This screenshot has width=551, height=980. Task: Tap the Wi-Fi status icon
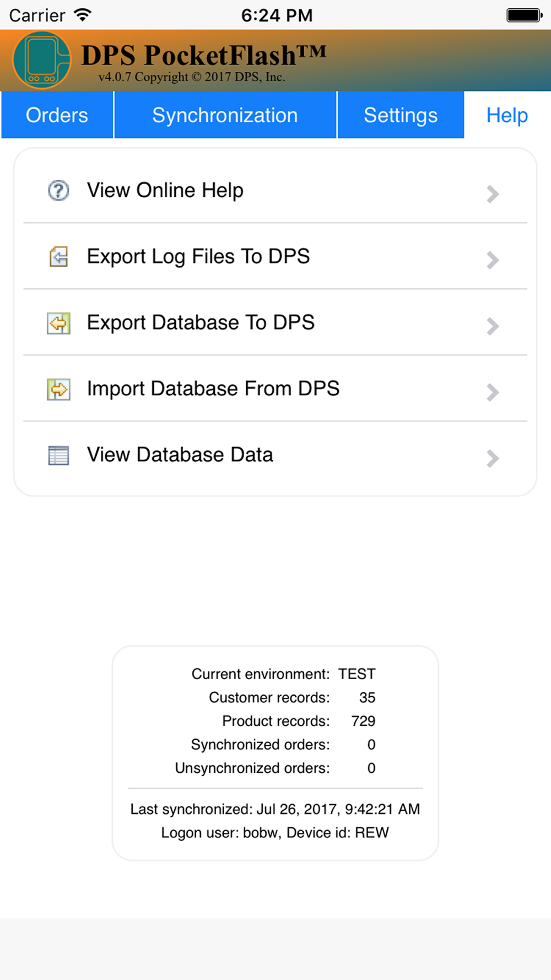83,15
